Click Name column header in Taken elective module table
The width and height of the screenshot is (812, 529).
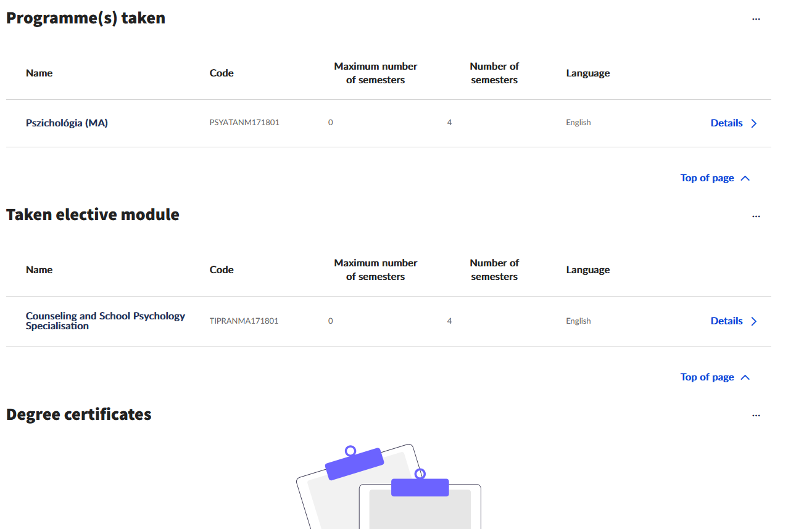(x=39, y=270)
